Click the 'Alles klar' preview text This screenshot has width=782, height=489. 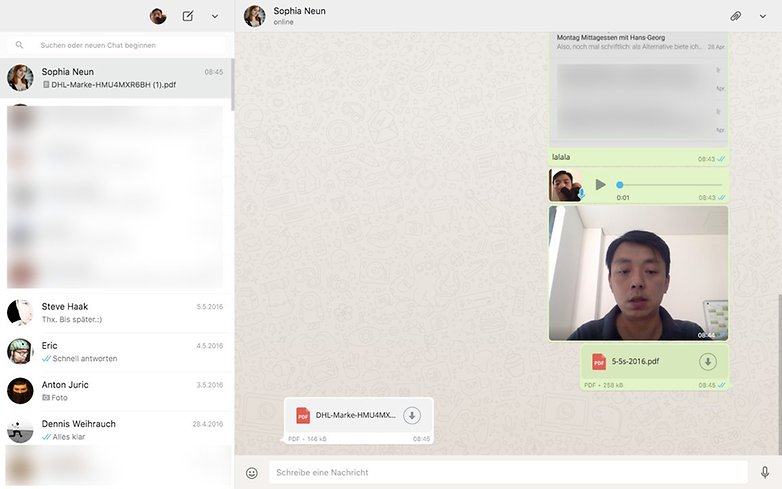pos(69,437)
